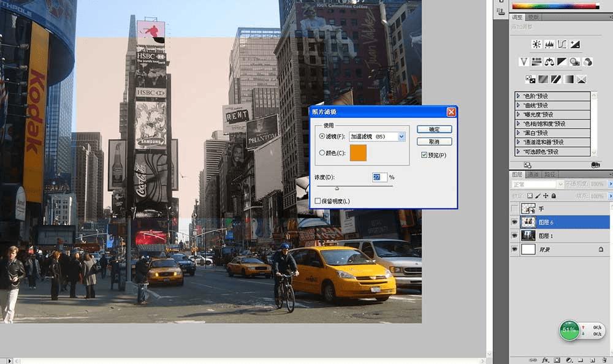
Task: Select the 滤镜(F) radio button
Action: [x=322, y=136]
